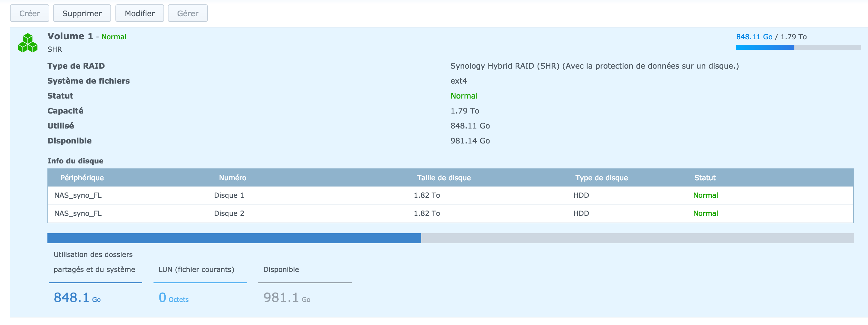Sort by Taille de disque column
The image size is (868, 325).
pos(443,178)
